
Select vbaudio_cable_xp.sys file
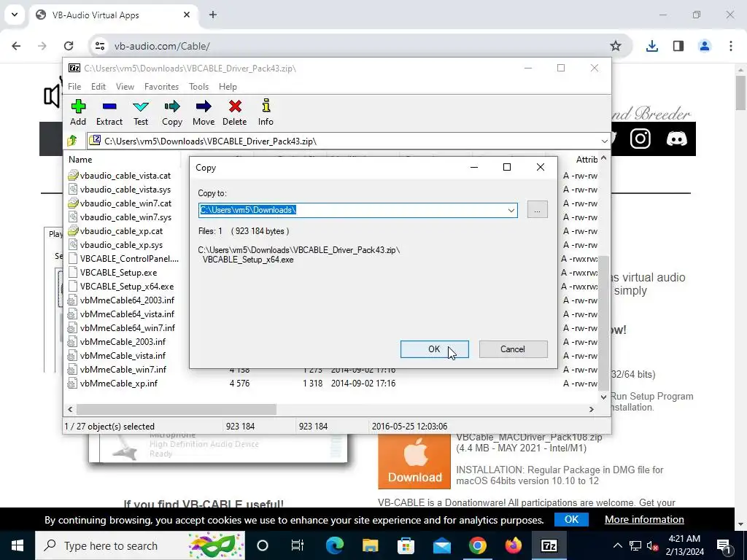[122, 245]
